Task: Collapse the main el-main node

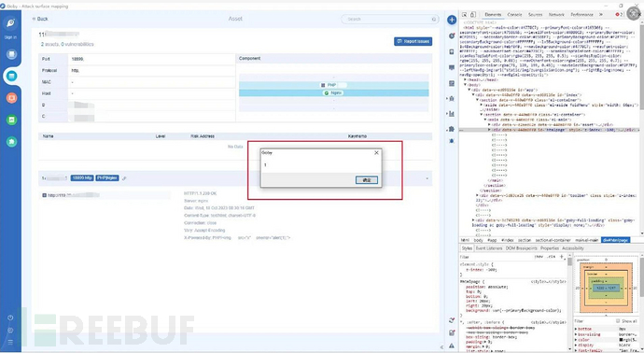Action: coord(486,120)
